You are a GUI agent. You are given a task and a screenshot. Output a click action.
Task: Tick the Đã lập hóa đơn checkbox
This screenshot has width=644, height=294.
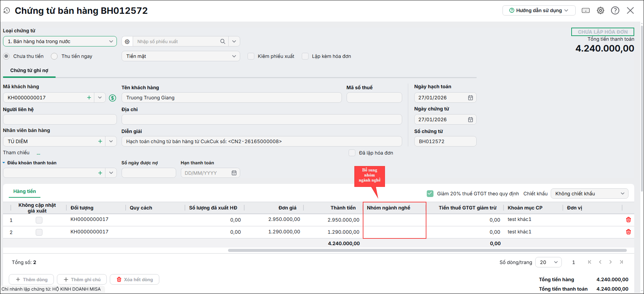click(352, 153)
